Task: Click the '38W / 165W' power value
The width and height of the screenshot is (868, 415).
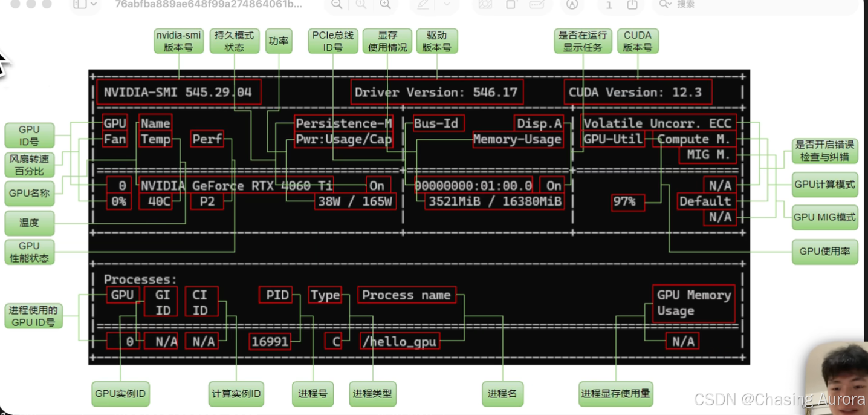Action: 355,201
